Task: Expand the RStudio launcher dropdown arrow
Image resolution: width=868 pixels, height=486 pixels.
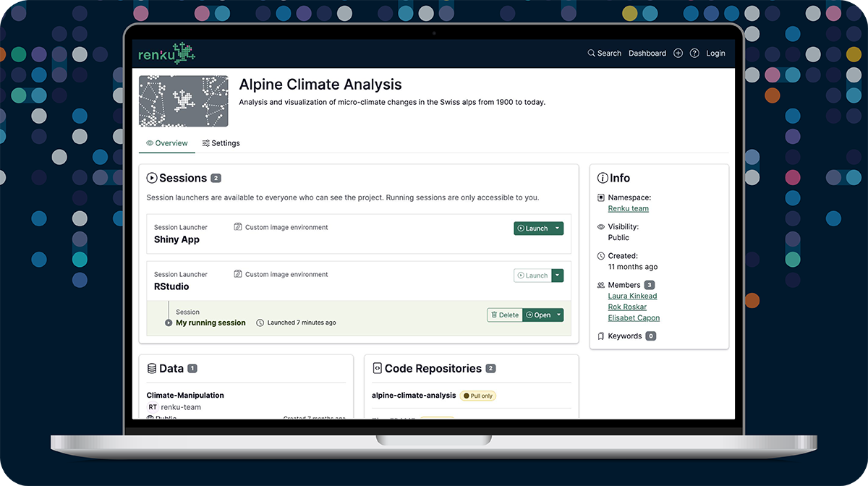Action: 557,276
